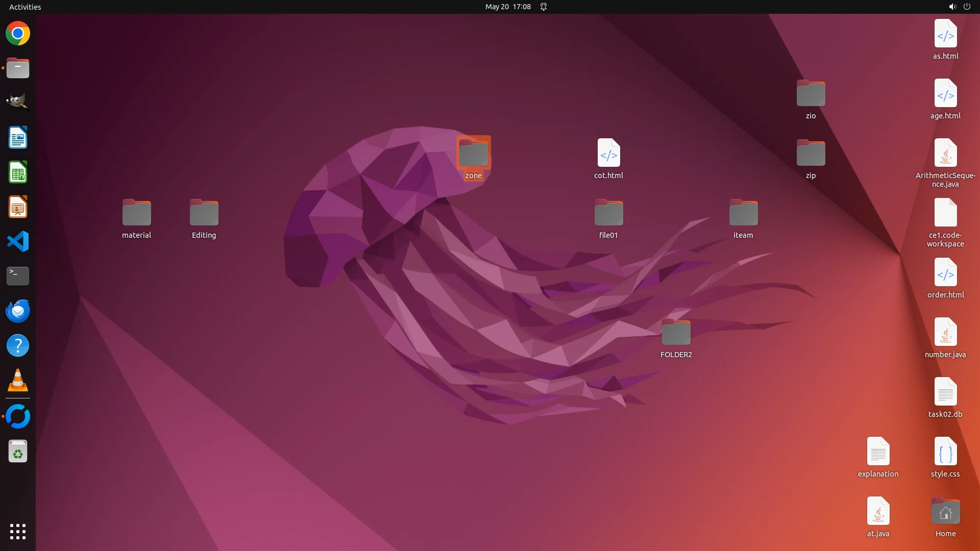Open the date and time menu
The image size is (980, 551).
(507, 7)
